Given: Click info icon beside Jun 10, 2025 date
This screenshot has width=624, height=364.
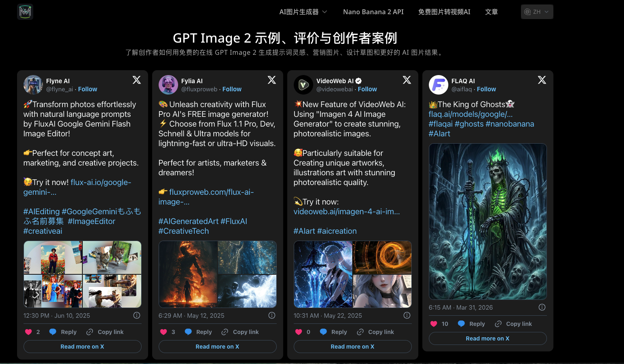Looking at the screenshot, I should point(137,315).
